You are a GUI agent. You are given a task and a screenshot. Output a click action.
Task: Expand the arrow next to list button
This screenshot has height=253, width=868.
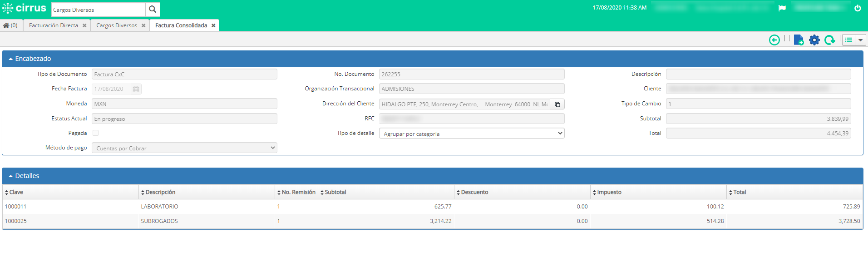coord(860,40)
